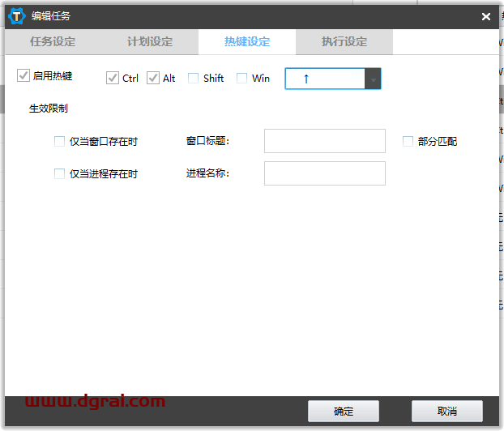Click the 取消 button
Viewport: 504px width, 431px height.
pos(447,411)
